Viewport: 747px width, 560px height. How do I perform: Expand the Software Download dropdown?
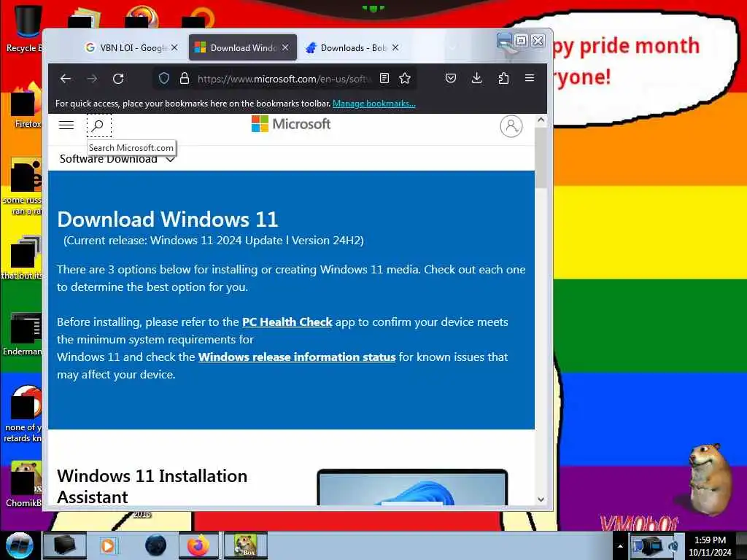coord(117,159)
